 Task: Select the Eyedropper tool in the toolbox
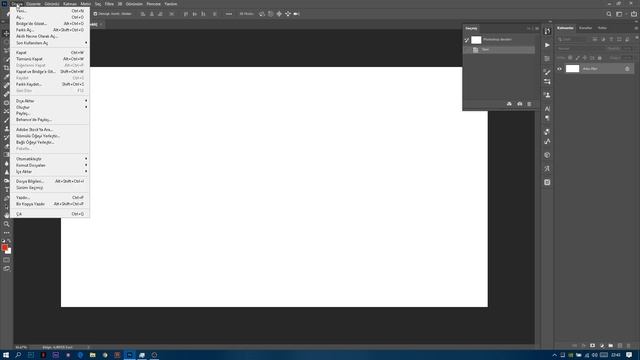6,77
